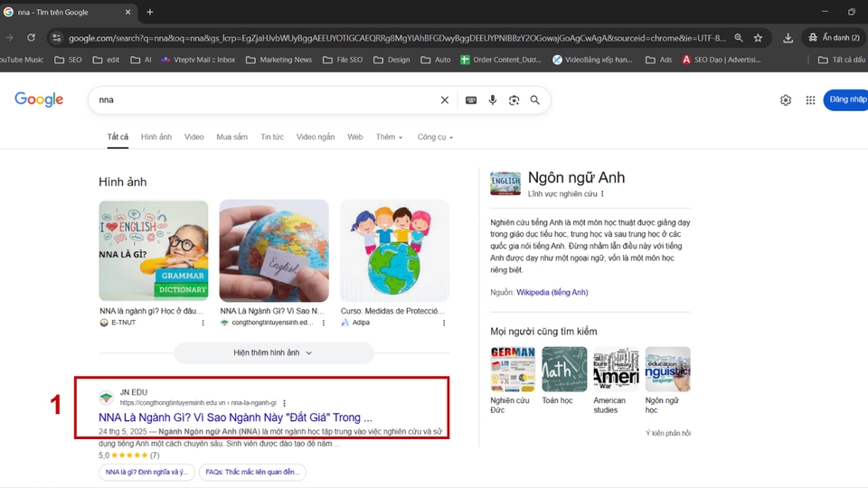Switch to the Hình ảnh tab
Viewport: 868px width, 488px height.
click(156, 137)
